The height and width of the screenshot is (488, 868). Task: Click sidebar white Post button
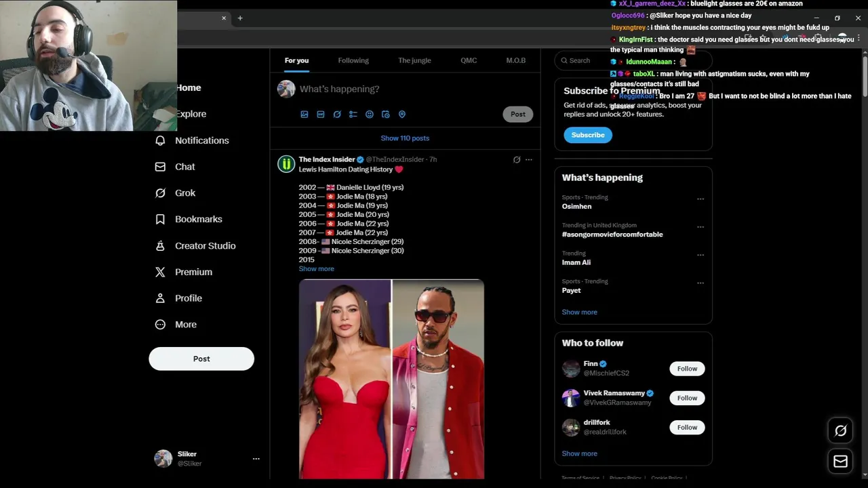click(201, 359)
